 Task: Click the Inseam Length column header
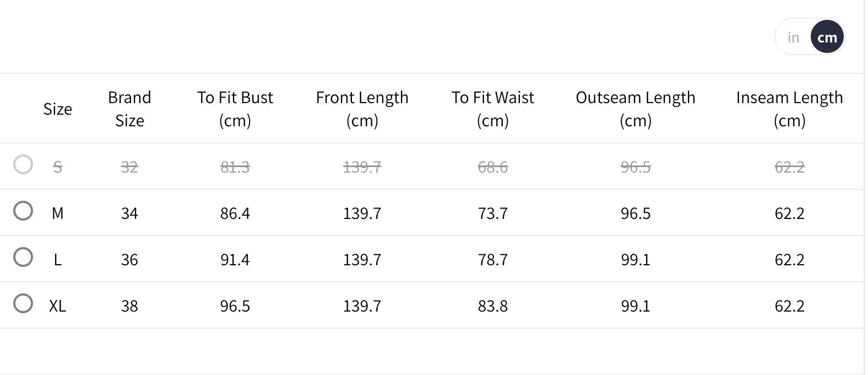pos(789,109)
